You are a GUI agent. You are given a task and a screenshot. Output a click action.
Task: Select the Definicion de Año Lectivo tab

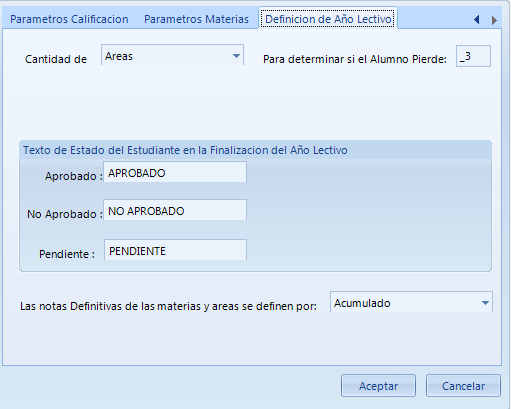[x=328, y=19]
